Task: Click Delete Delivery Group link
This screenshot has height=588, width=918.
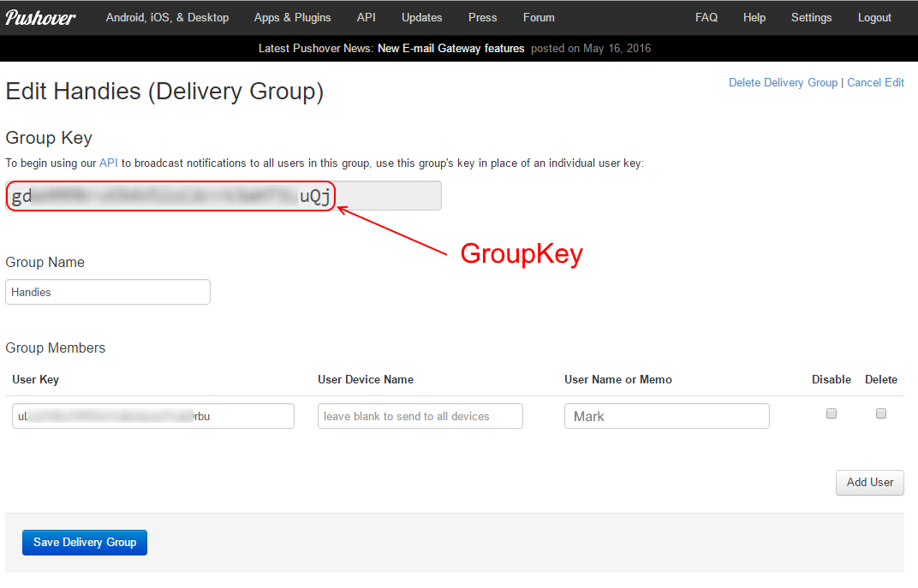Action: pos(783,82)
